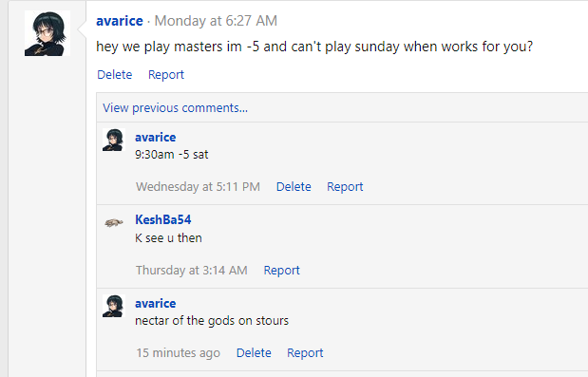Expand View previous comments
The image size is (588, 377).
click(175, 108)
